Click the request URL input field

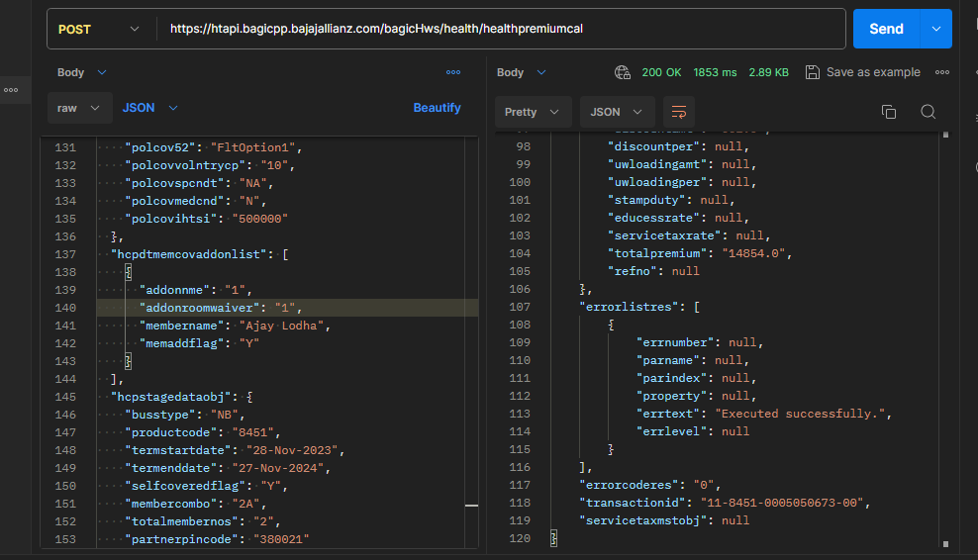[495, 29]
